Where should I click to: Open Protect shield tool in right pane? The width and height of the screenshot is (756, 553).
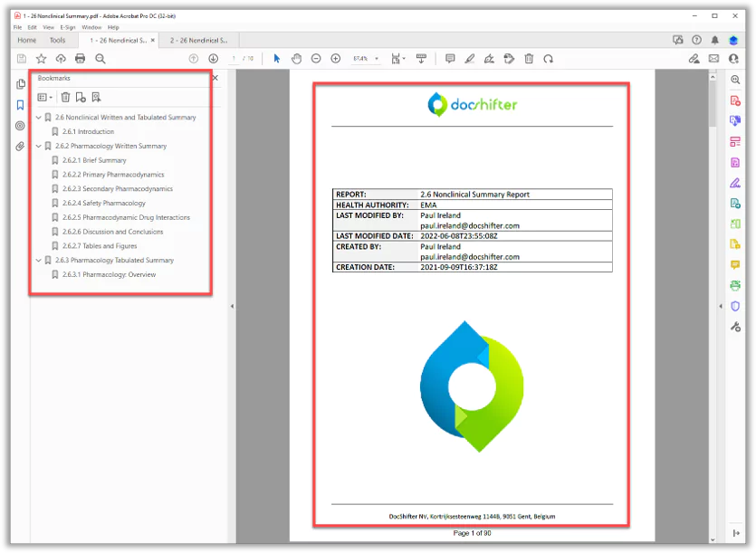pyautogui.click(x=735, y=306)
